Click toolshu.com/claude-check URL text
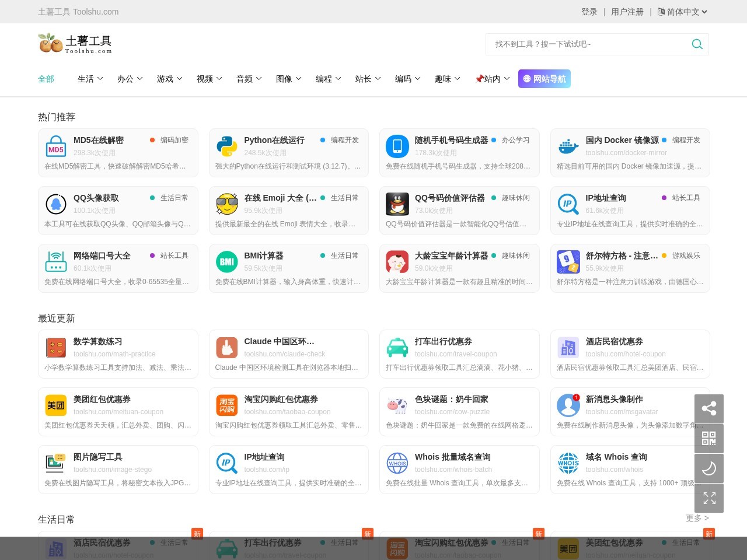The image size is (747, 560). tap(285, 354)
